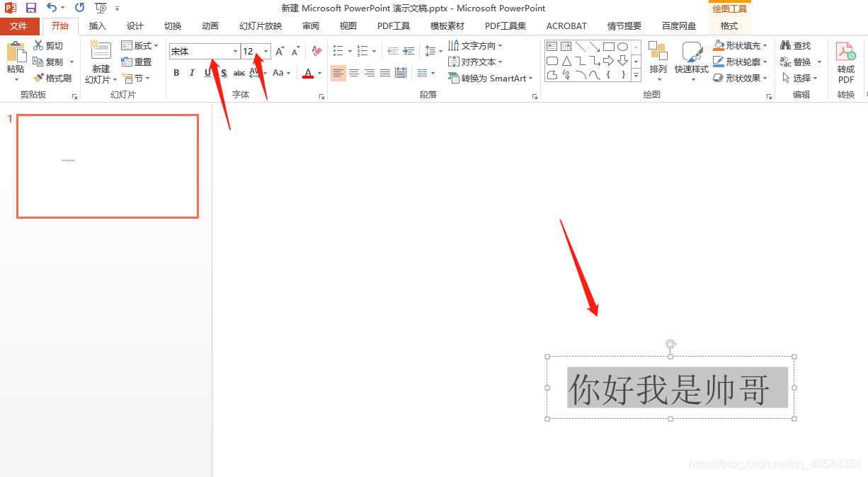Click 形状填充 (Shape Fill) color button

coord(741,45)
